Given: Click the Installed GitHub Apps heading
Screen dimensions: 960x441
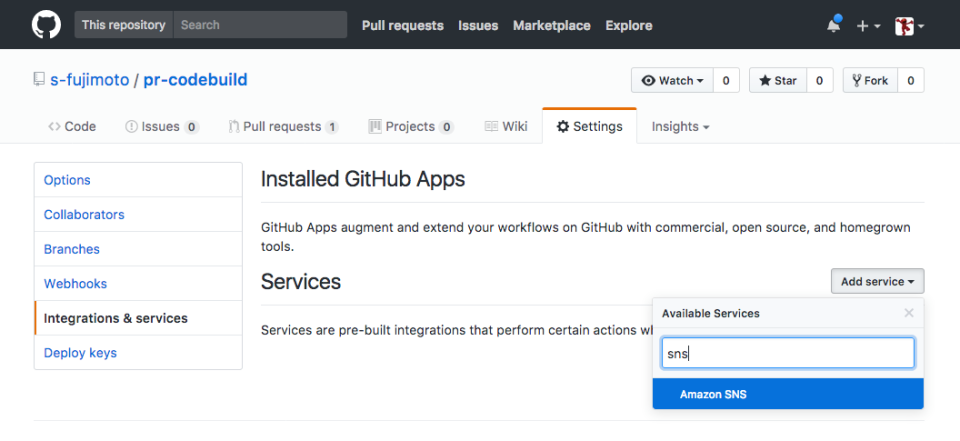Looking at the screenshot, I should (363, 180).
